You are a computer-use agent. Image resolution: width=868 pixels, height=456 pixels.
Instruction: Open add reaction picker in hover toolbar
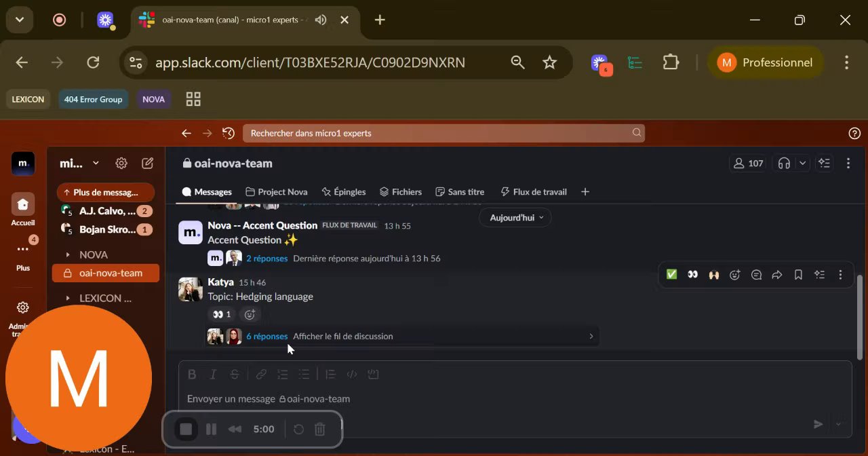coord(734,275)
